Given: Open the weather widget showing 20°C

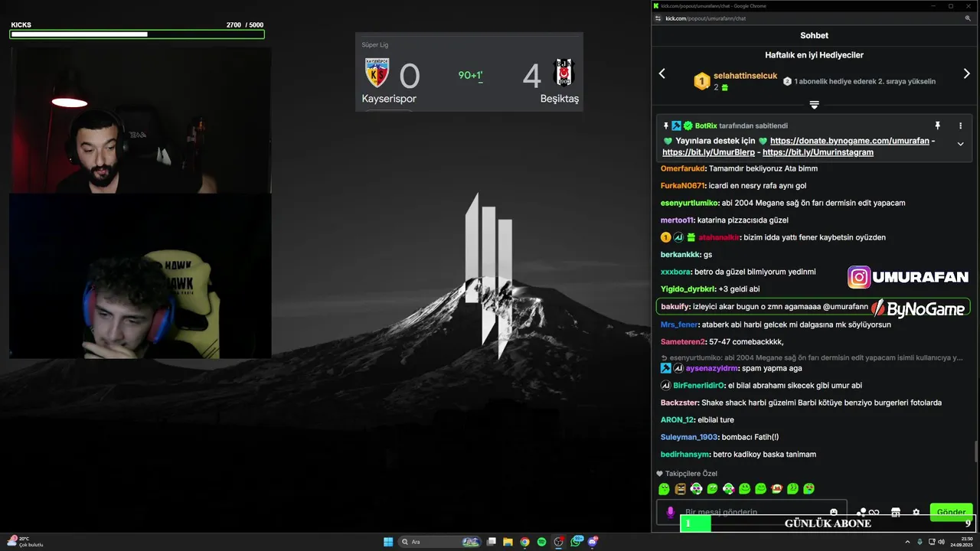Looking at the screenshot, I should point(25,541).
